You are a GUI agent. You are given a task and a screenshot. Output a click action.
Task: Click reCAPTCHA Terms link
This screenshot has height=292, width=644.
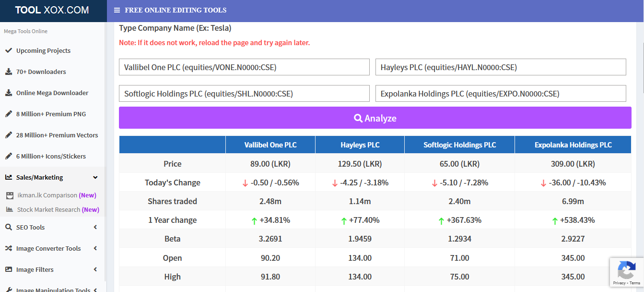[x=635, y=283]
